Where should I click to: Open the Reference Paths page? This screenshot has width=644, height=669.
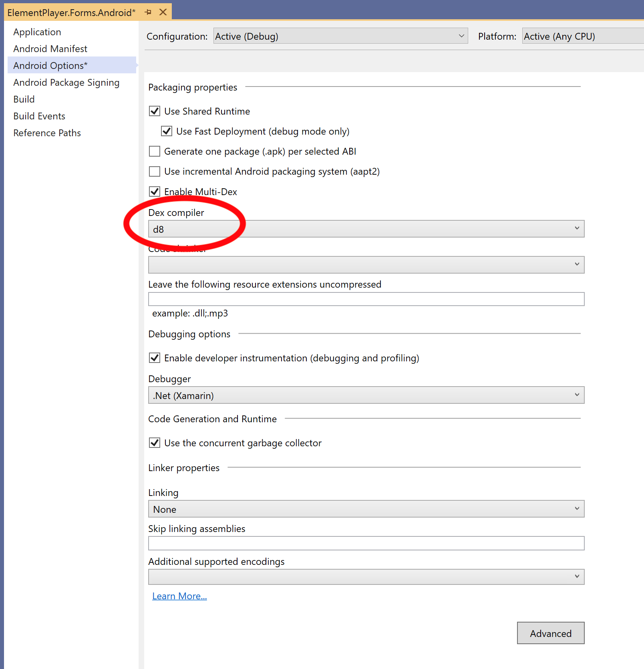click(x=47, y=133)
